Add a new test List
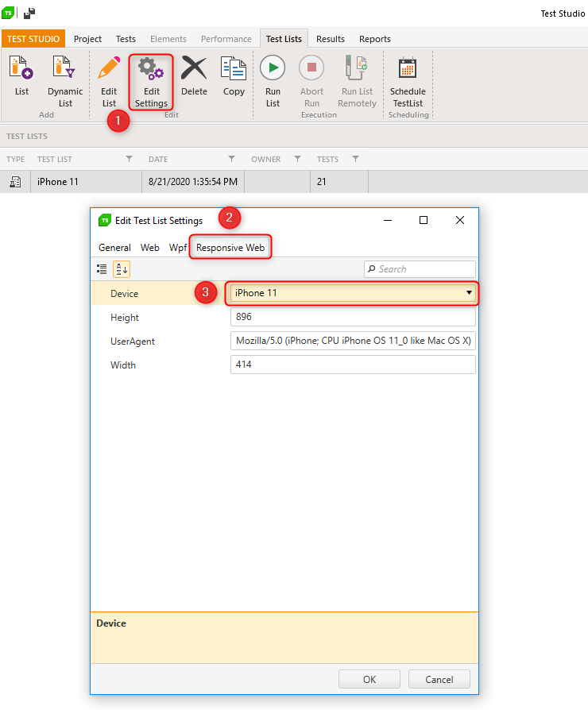Image resolution: width=588 pixels, height=710 pixels. [21, 76]
